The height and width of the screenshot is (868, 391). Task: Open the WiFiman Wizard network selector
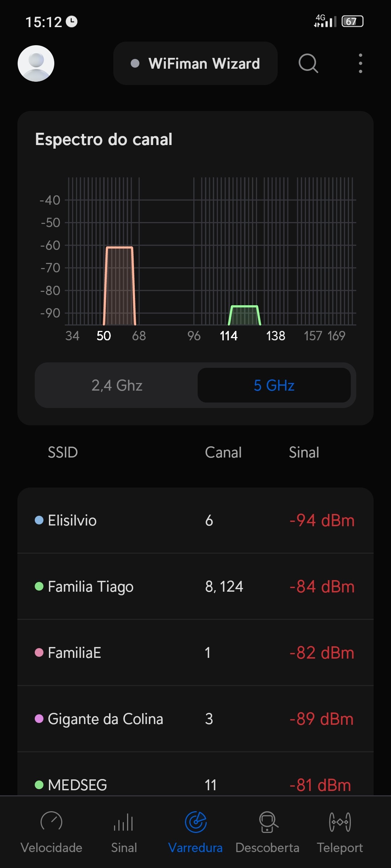195,63
